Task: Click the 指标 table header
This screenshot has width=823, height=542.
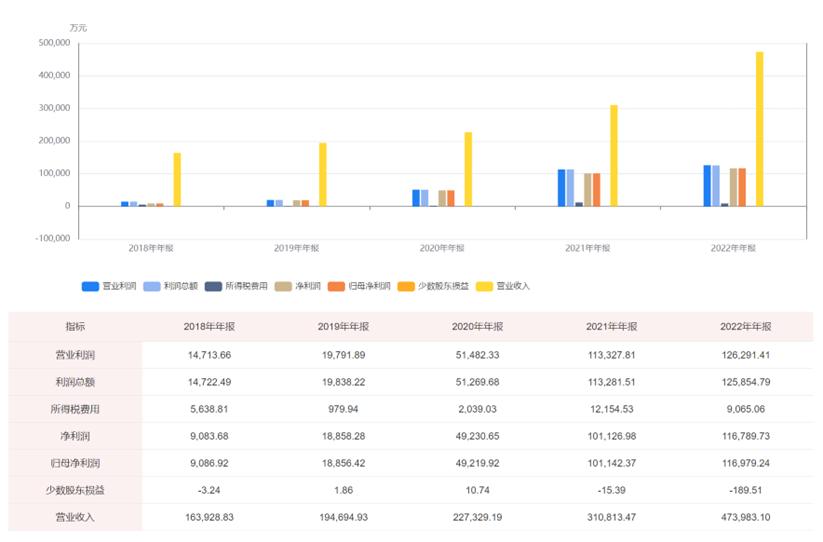Action: [75, 327]
